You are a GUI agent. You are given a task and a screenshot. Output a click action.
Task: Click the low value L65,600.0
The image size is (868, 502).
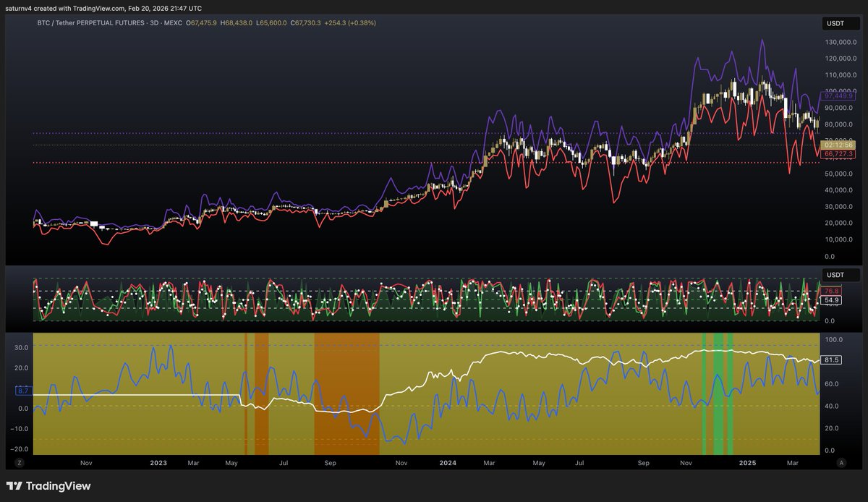click(271, 23)
